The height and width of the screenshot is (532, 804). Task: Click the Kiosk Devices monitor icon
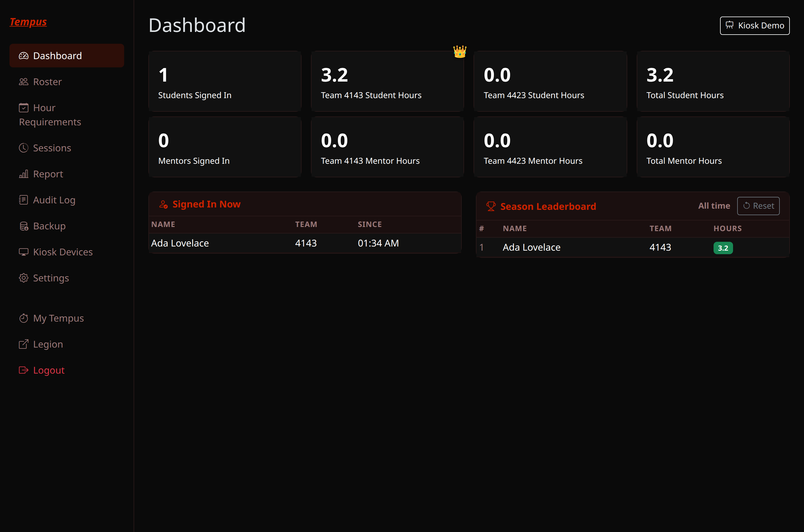(x=23, y=252)
